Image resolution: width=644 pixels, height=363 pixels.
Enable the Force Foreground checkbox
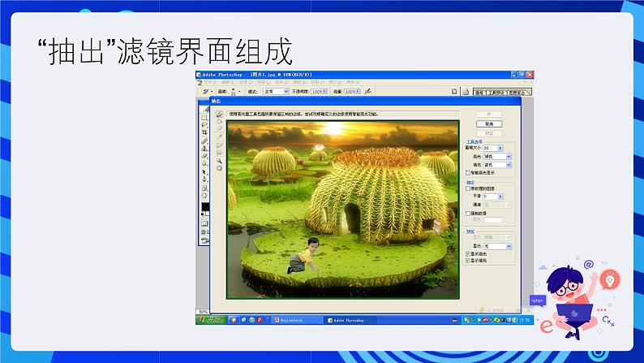point(468,214)
